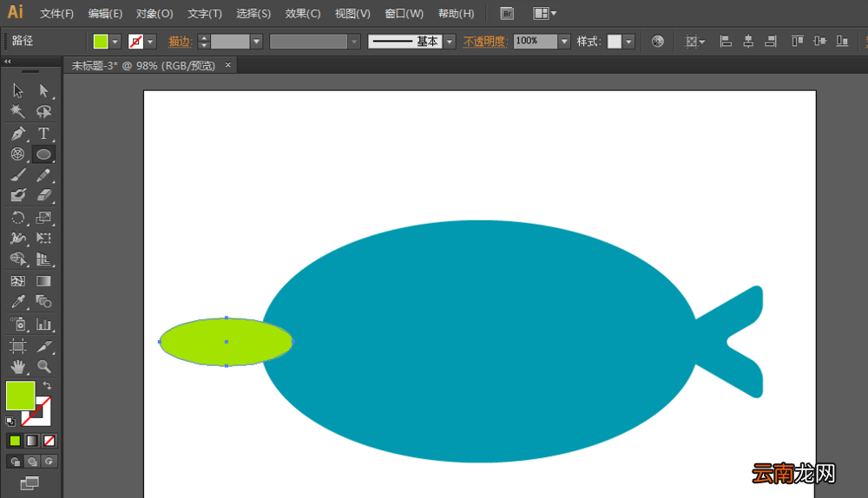This screenshot has width=868, height=498.
Task: Select the Pencil tool
Action: pyautogui.click(x=43, y=175)
